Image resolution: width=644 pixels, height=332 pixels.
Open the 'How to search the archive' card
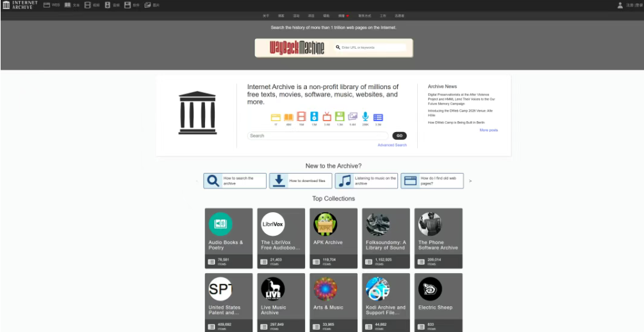pos(235,181)
